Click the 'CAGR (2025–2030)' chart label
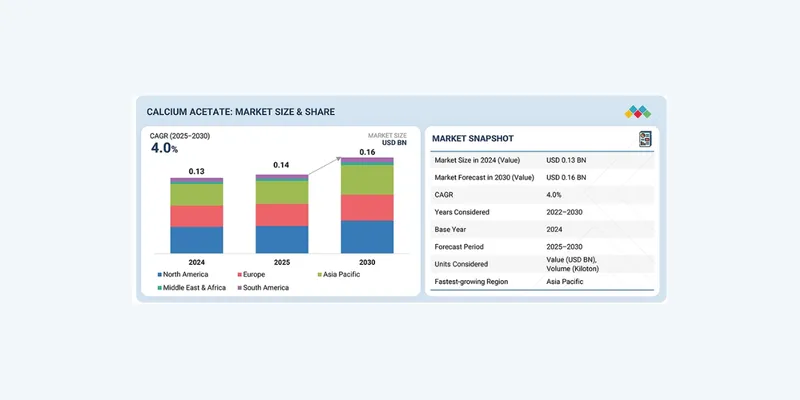The image size is (800, 400). pos(180,136)
